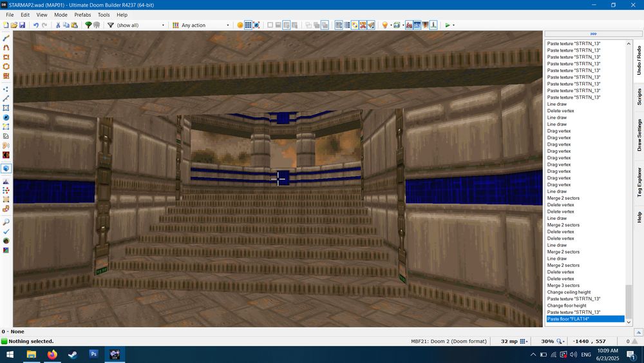
Task: Collapse the side panel with the arrows bar
Action: (593, 34)
